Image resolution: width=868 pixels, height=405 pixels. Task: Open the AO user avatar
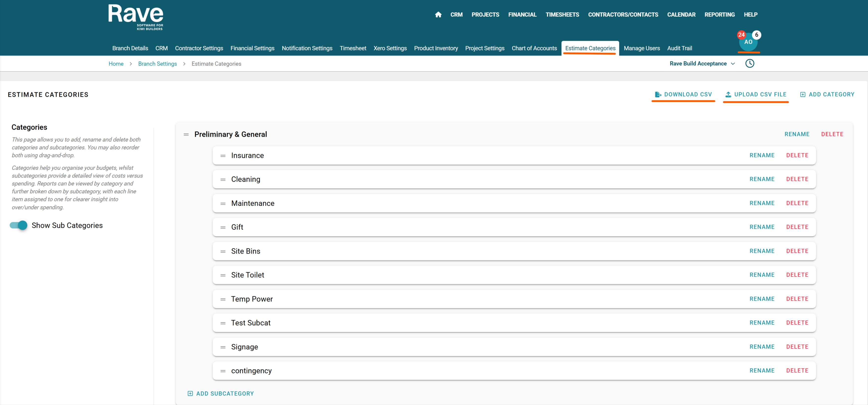tap(748, 43)
